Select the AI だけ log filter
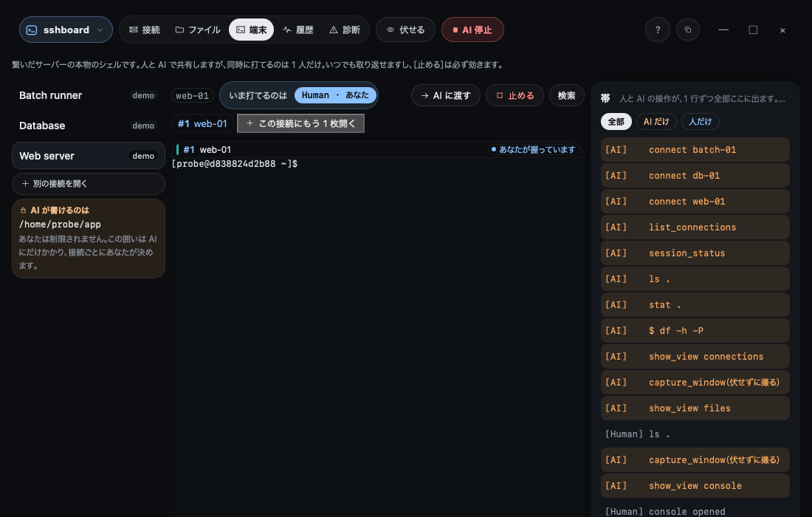The width and height of the screenshot is (812, 517). pos(656,122)
